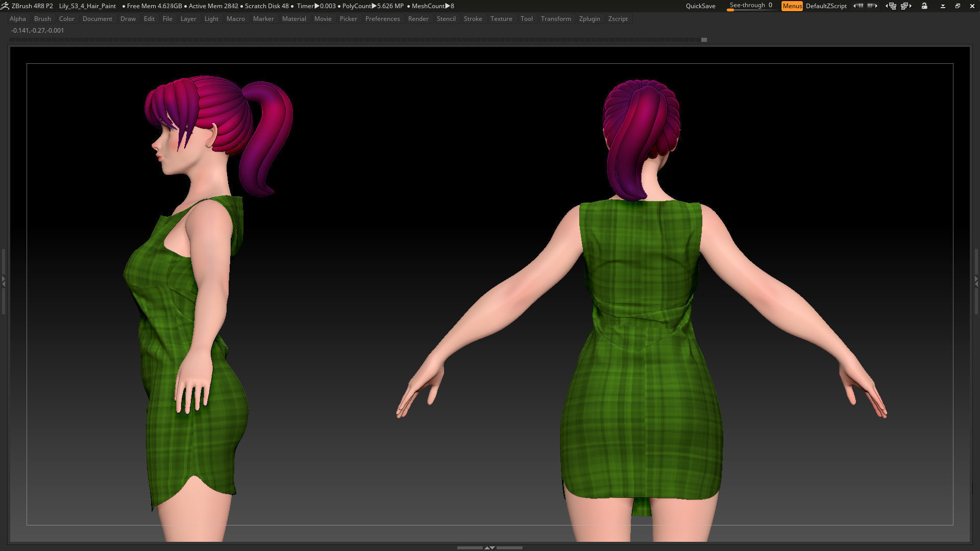Restore down the ZBrush window
This screenshot has width=980, height=551.
(x=958, y=6)
